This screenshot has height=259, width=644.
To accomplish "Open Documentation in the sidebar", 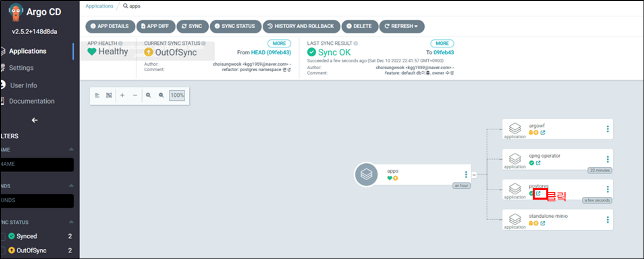I will [32, 101].
